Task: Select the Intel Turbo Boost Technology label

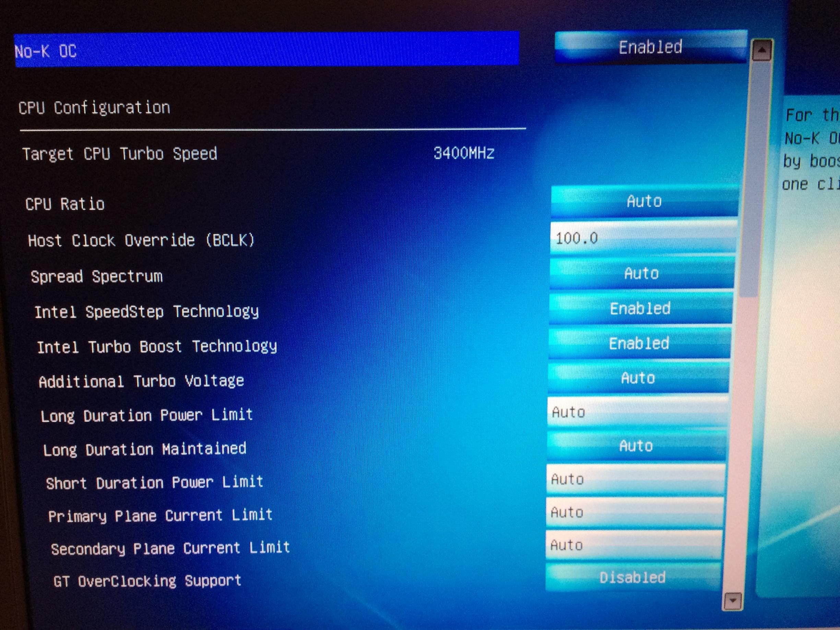Action: point(157,347)
